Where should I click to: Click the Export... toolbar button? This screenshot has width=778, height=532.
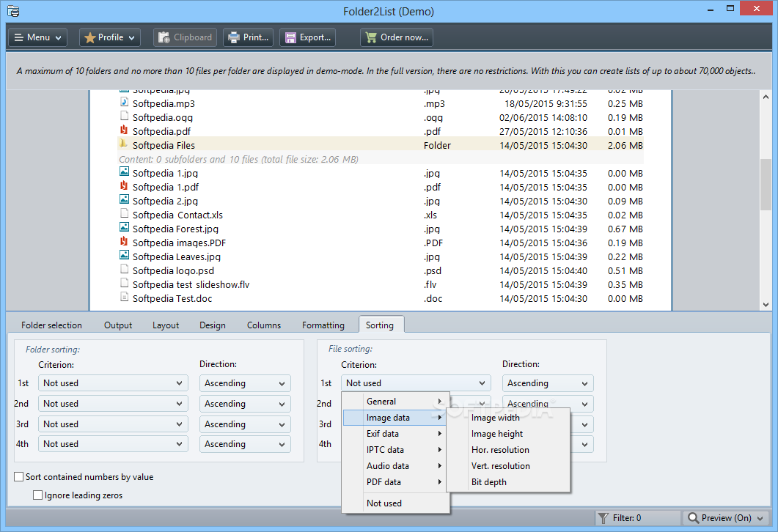tap(308, 37)
